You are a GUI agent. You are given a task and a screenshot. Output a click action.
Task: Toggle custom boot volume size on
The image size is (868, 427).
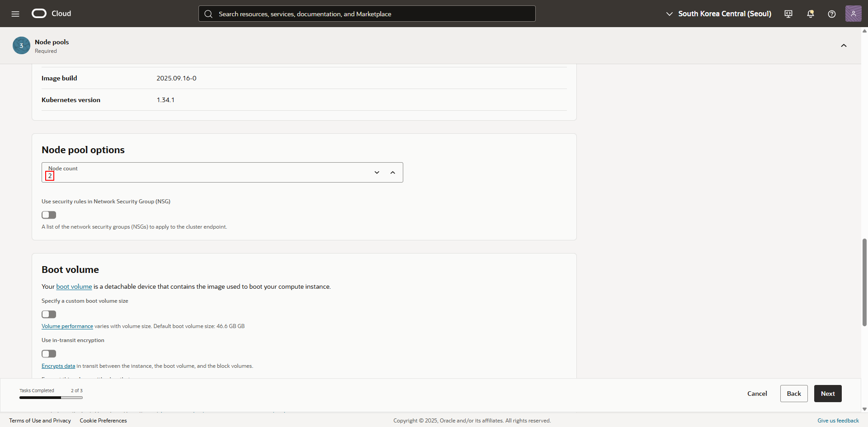[49, 314]
